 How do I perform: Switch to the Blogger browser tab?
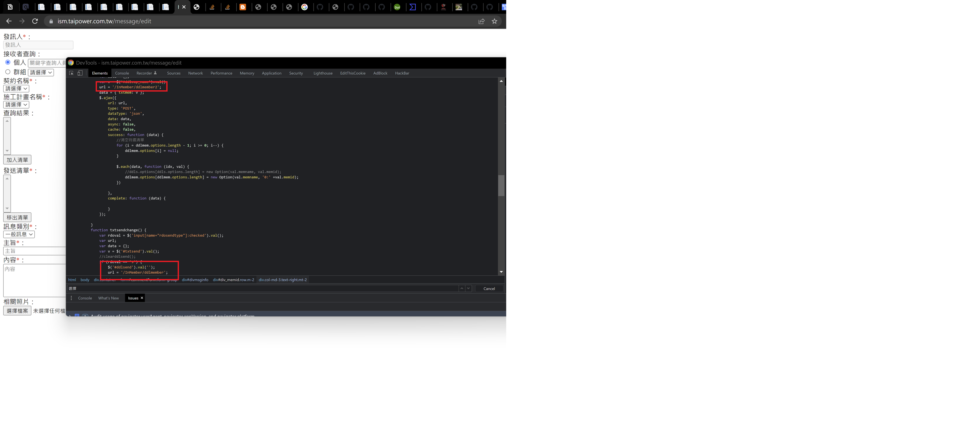[243, 7]
